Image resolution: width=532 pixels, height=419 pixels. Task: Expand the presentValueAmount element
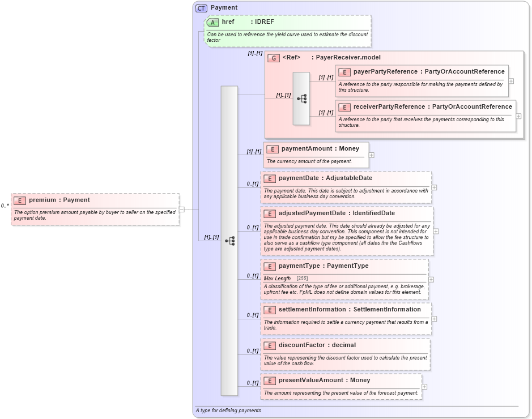coord(424,387)
